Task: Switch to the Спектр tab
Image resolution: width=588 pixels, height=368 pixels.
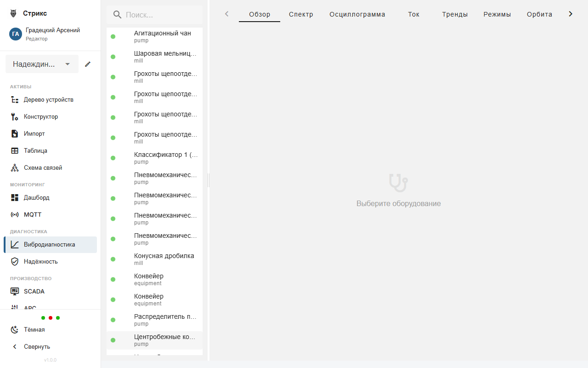Action: coord(301,14)
